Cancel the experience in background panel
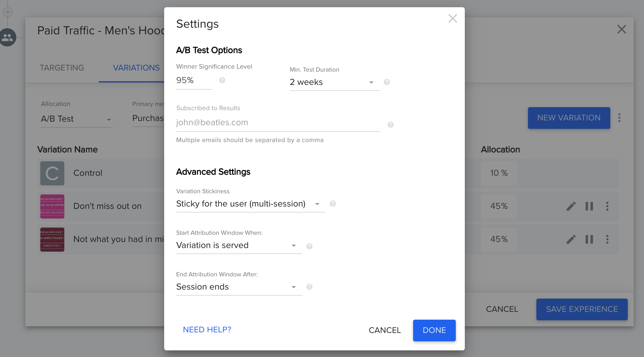This screenshot has height=357, width=644. click(x=502, y=309)
